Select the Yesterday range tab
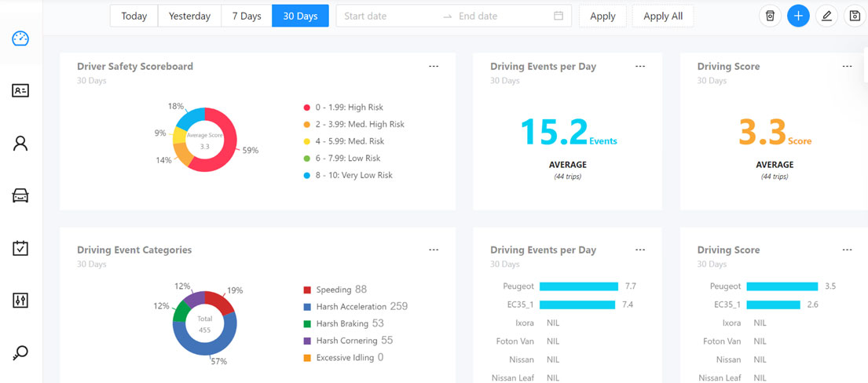The image size is (868, 383). [x=189, y=16]
